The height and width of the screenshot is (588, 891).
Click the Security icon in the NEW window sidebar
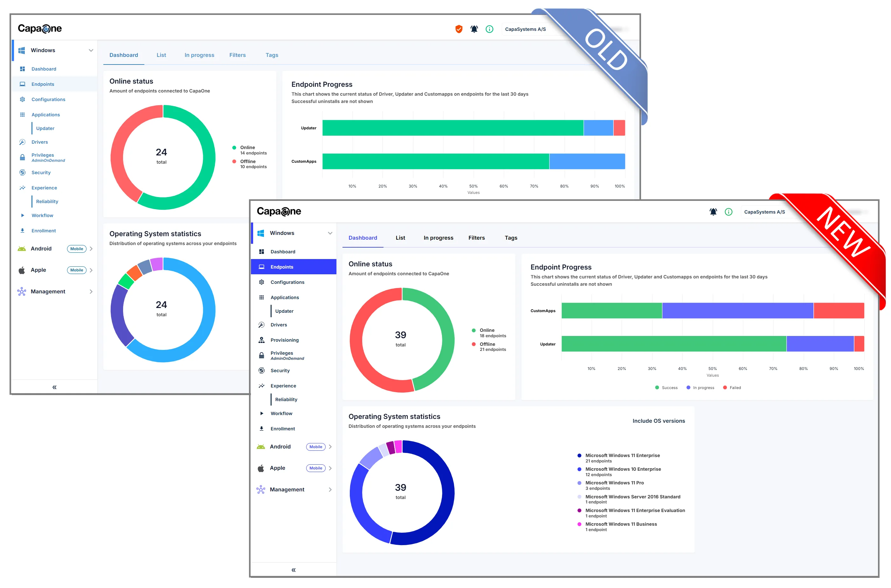pos(261,371)
